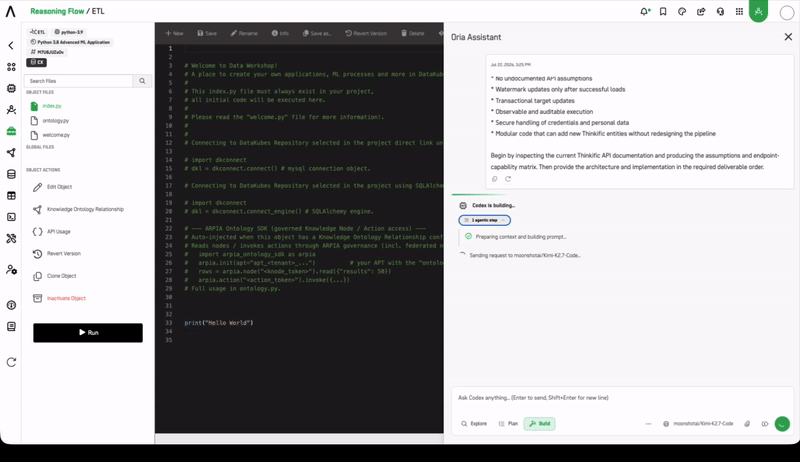The width and height of the screenshot is (800, 462).
Task: Open the green workshop toolbox sidebar icon
Action: (11, 131)
